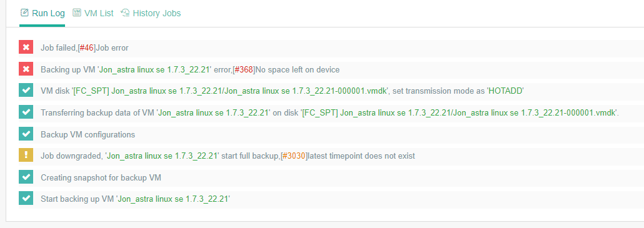Click the red X icon beside Job failed
The image size is (644, 228).
pos(26,47)
